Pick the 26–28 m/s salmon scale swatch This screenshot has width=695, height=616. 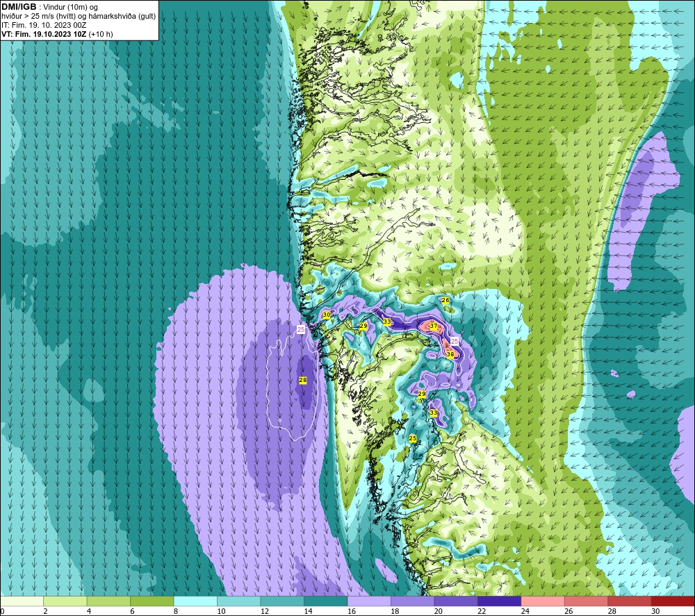point(587,601)
